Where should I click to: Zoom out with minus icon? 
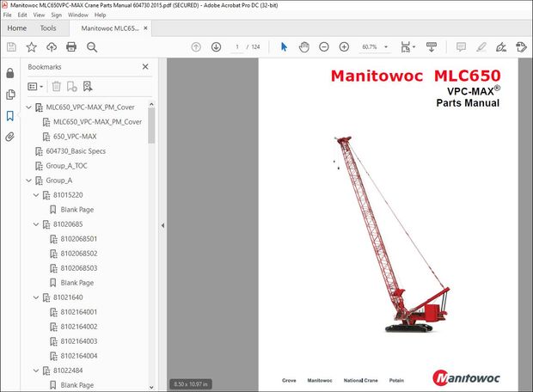(324, 47)
